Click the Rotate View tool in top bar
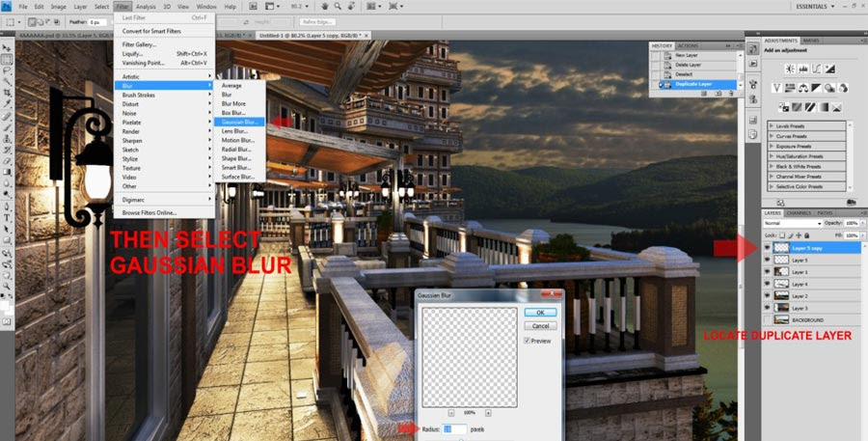This screenshot has width=868, height=441. click(350, 6)
